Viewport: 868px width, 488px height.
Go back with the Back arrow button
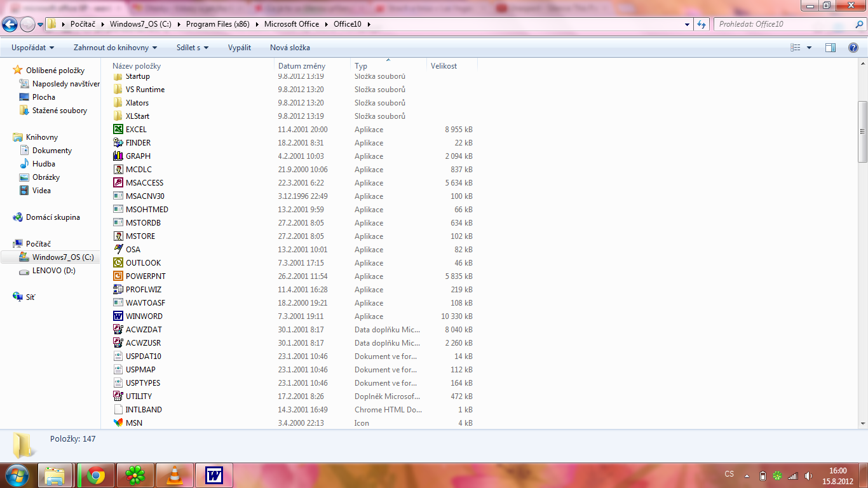[x=10, y=25]
